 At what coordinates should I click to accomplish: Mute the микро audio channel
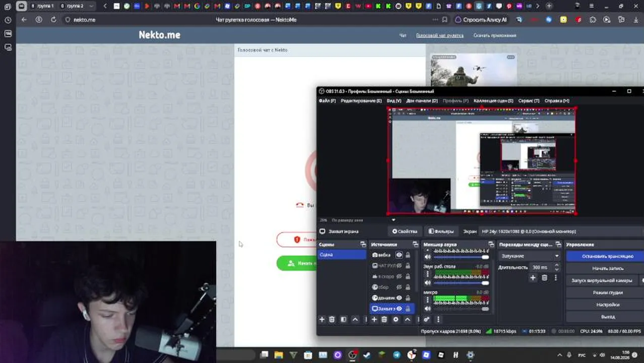tap(428, 309)
